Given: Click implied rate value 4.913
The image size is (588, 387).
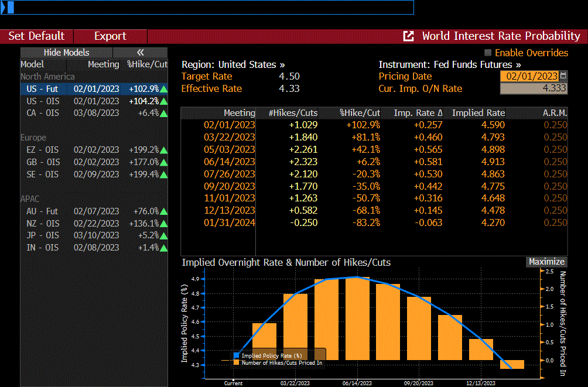Looking at the screenshot, I should tap(493, 162).
